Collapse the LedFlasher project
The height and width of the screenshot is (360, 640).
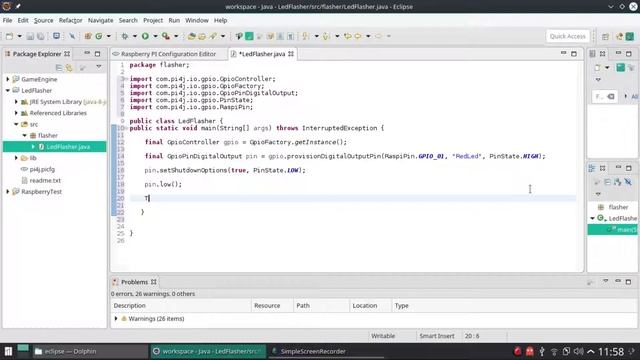pos(8,91)
